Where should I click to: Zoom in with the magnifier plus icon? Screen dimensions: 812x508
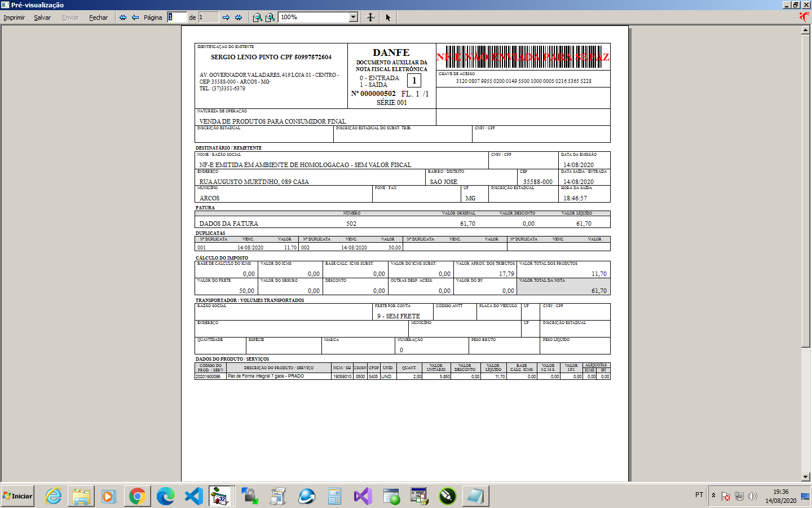tap(270, 17)
